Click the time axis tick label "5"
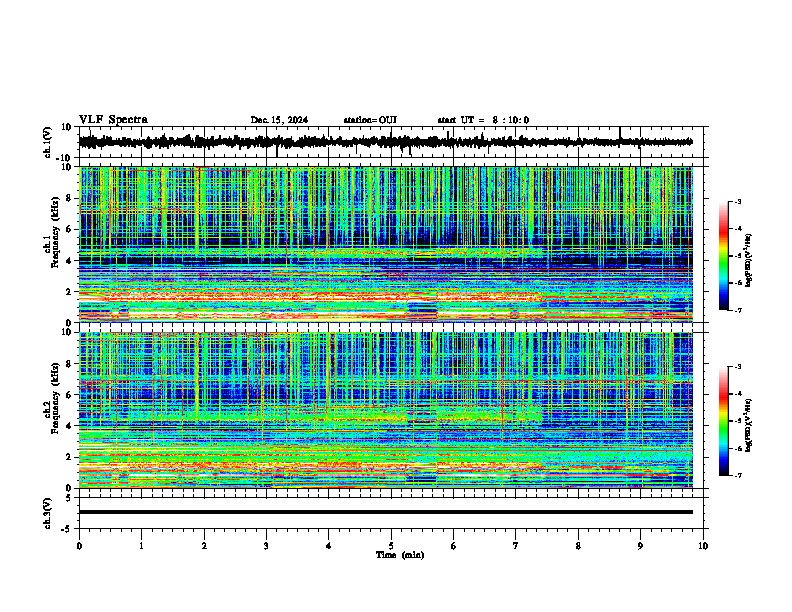Screen dimensions: 792x612 pyautogui.click(x=391, y=546)
